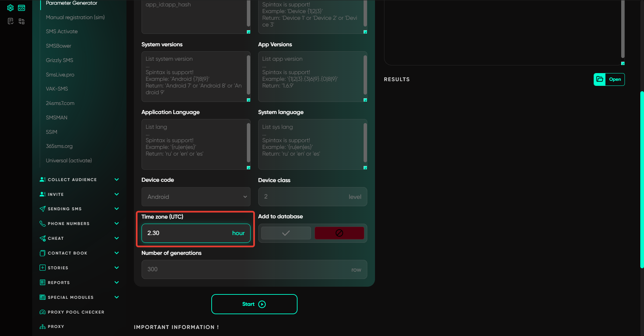Click the checklist document icon in left rail
644x336 pixels.
coord(10,21)
